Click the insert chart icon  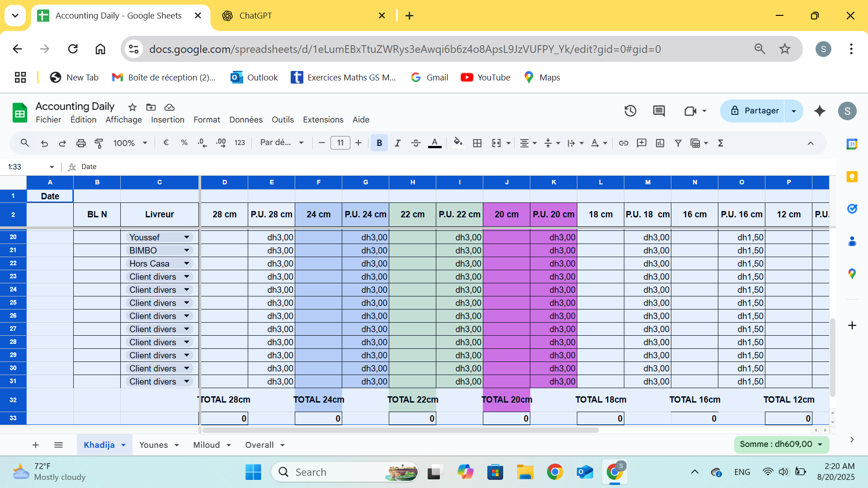click(x=660, y=143)
